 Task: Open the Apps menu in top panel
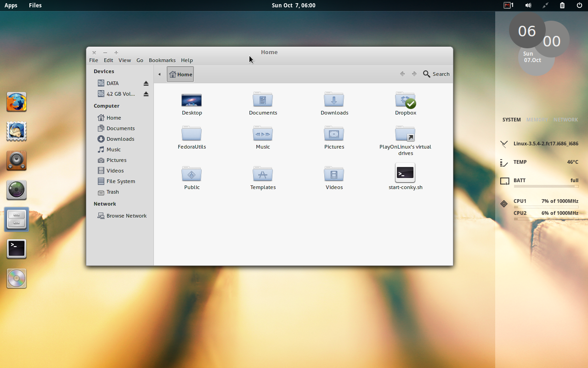(x=11, y=6)
